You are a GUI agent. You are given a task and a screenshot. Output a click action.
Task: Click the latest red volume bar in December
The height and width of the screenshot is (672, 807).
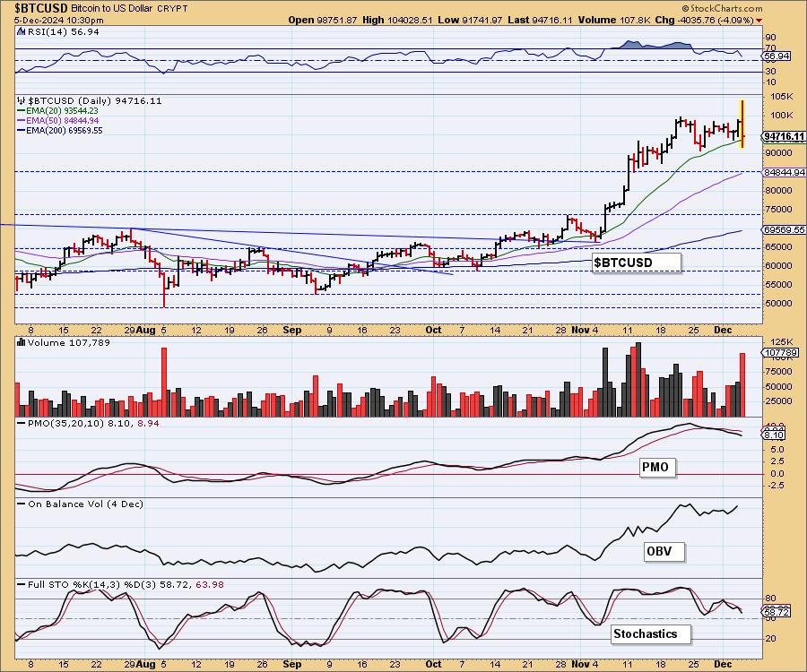pos(742,384)
